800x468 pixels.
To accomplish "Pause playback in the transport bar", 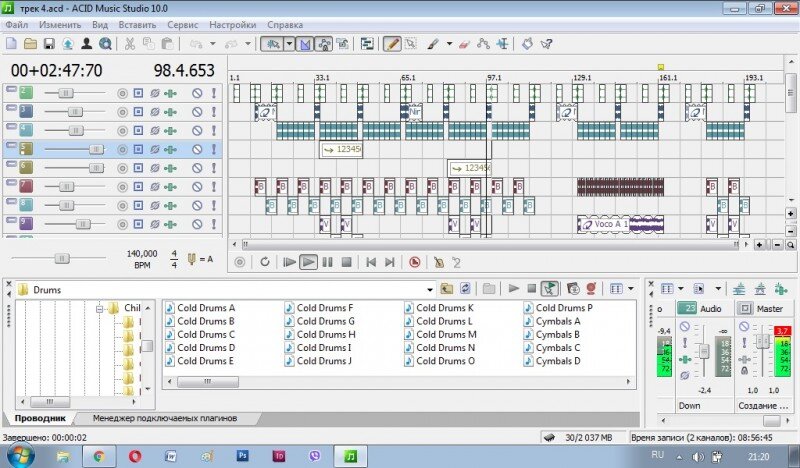I will (328, 262).
